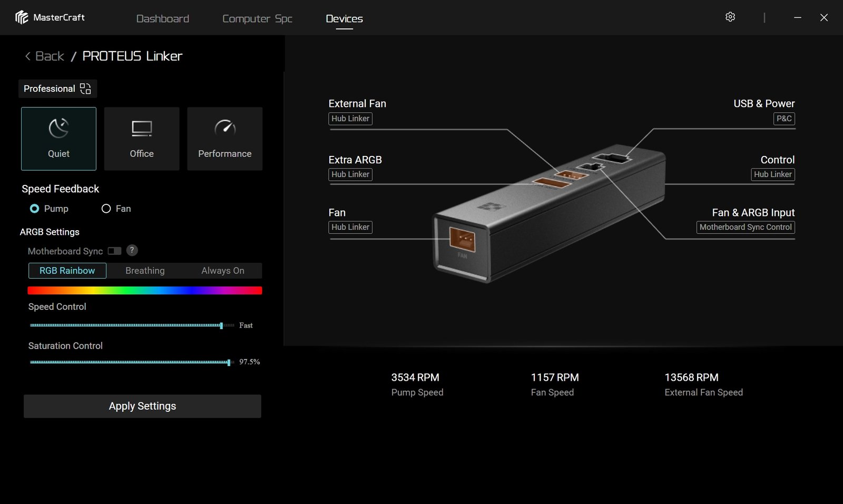The width and height of the screenshot is (843, 504).
Task: Click the rainbow color gradient bar
Action: click(x=144, y=291)
